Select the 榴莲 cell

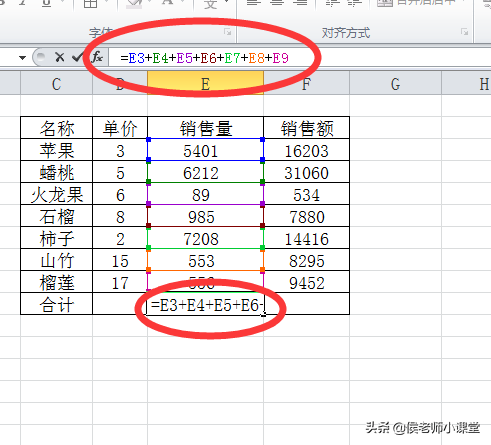[56, 282]
